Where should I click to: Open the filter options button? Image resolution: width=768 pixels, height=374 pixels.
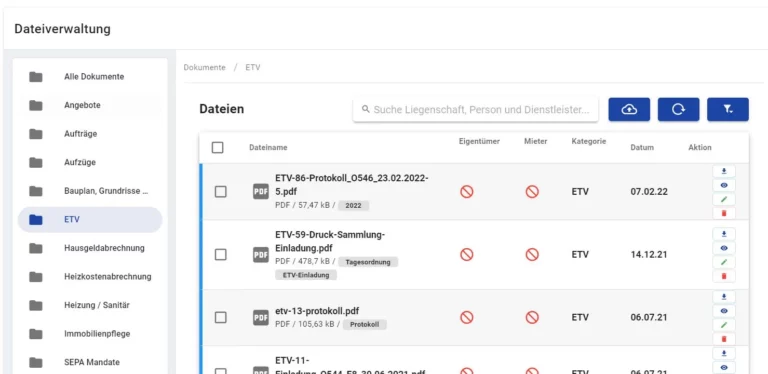(728, 109)
